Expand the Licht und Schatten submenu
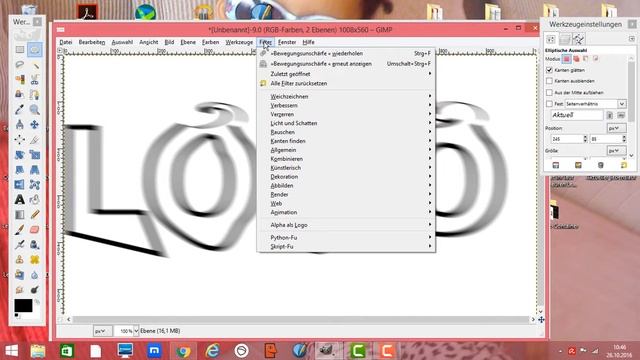This screenshot has height=360, width=640. [x=346, y=123]
